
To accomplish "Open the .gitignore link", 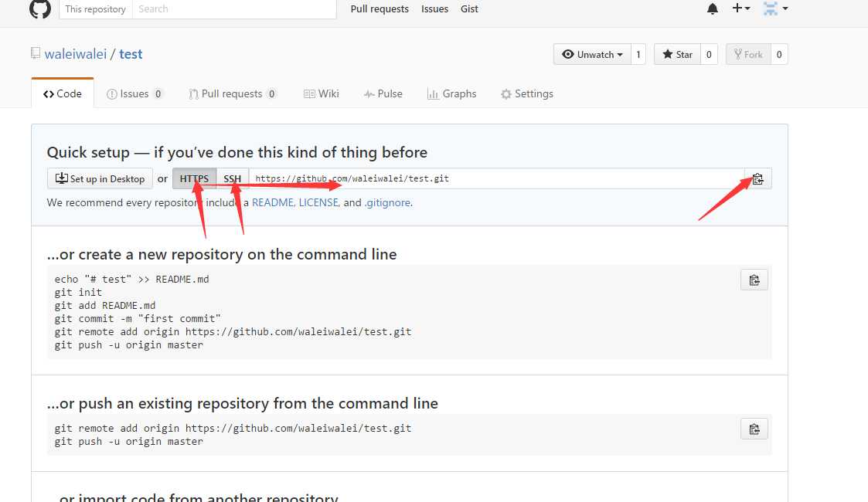I will pyautogui.click(x=387, y=202).
